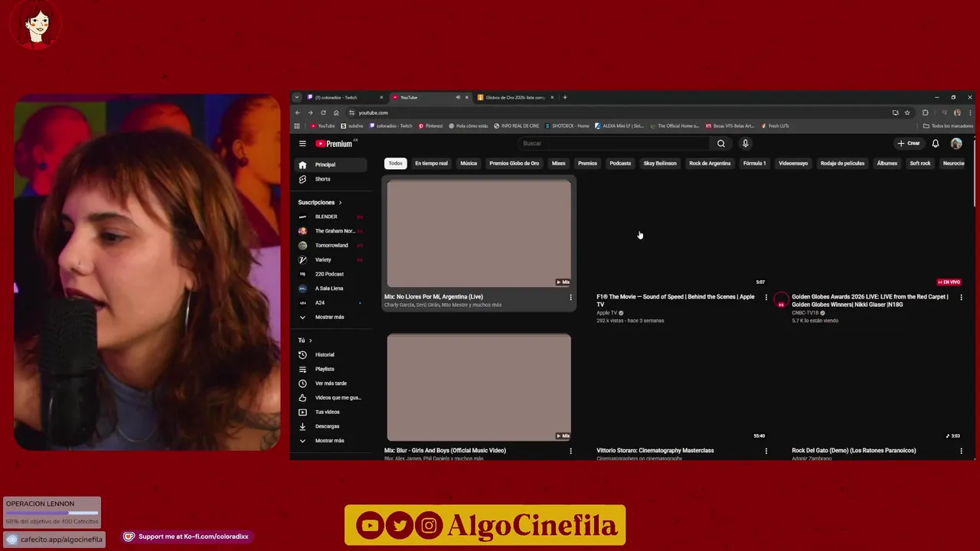Open the Chrome tab search dropdown

click(x=297, y=97)
